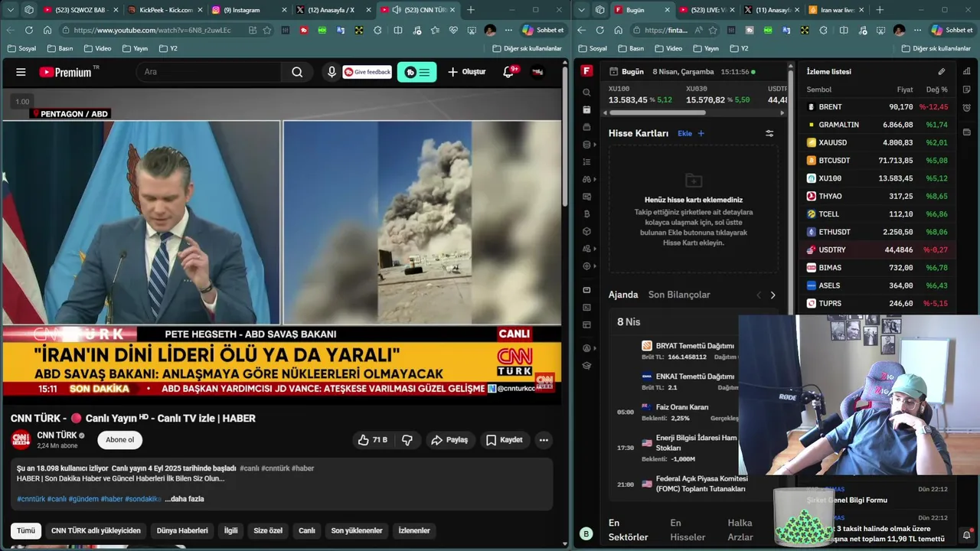Image resolution: width=980 pixels, height=551 pixels.
Task: Open YouTube account avatar menu
Action: tap(537, 72)
